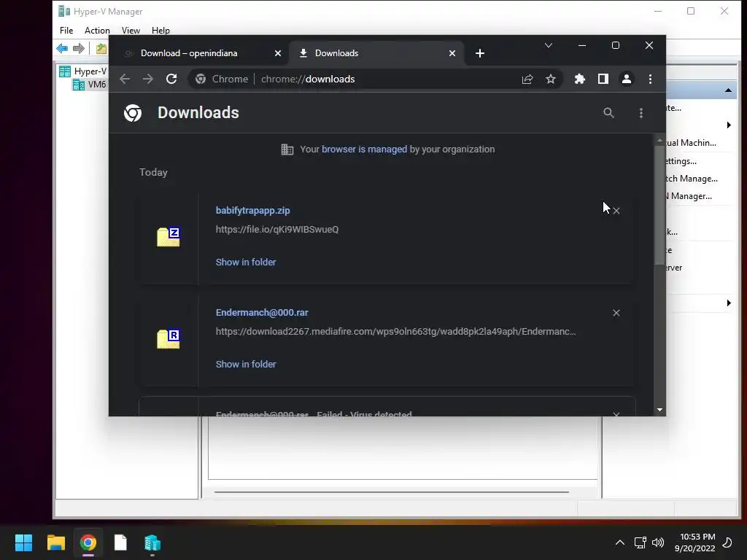Click Chrome forward navigation arrow
The width and height of the screenshot is (747, 560).
click(x=147, y=79)
